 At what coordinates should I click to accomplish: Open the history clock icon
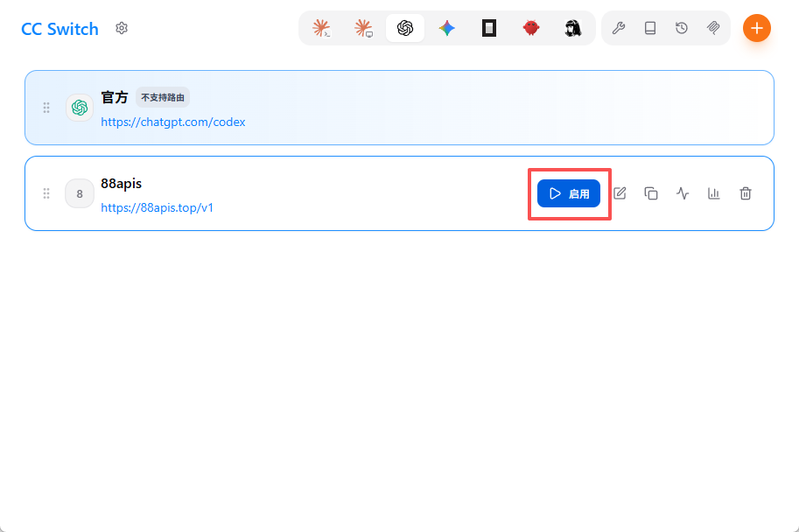click(682, 28)
